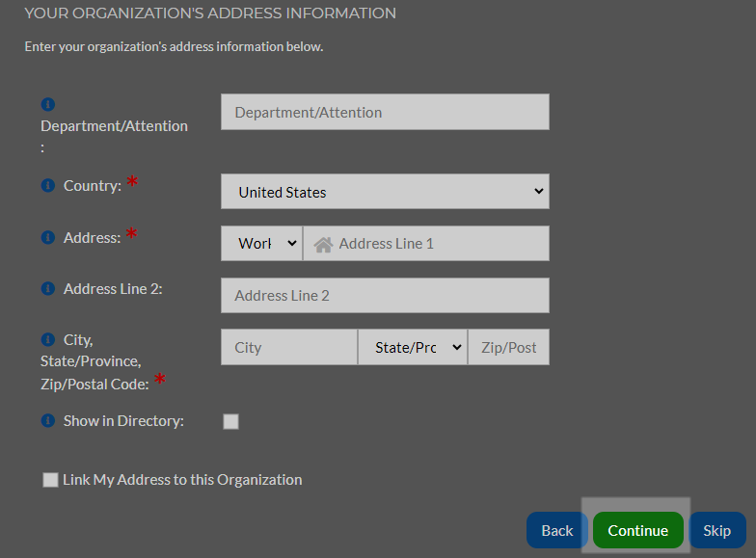Click the info icon beside Address label
This screenshot has width=756, height=558.
[x=48, y=237]
